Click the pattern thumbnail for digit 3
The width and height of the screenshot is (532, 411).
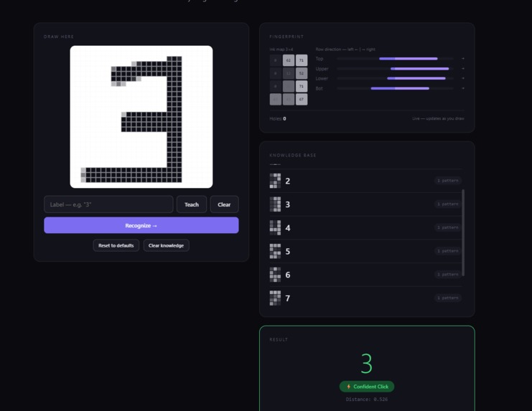275,204
